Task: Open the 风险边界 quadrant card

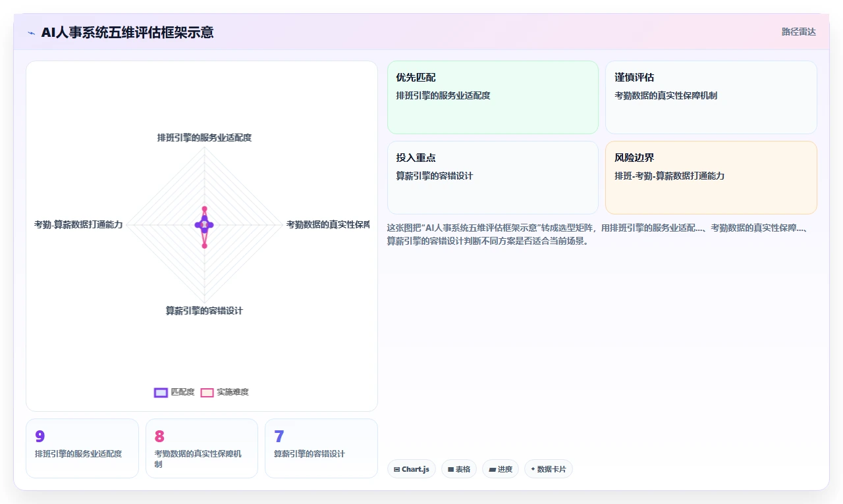Action: click(x=711, y=178)
